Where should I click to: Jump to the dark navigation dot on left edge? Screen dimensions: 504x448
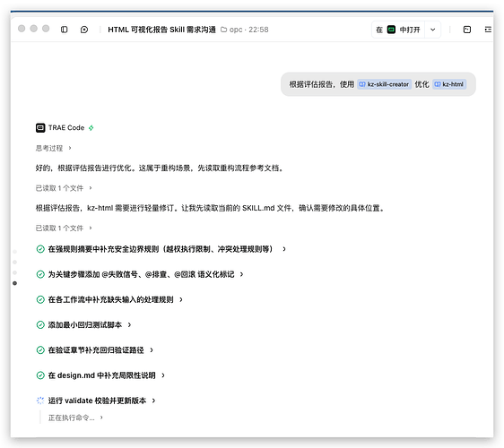(x=14, y=283)
